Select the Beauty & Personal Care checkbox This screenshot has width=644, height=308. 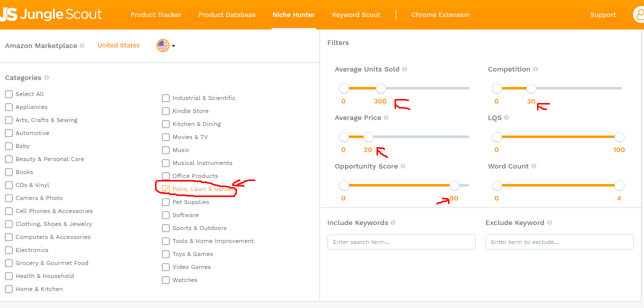click(9, 159)
